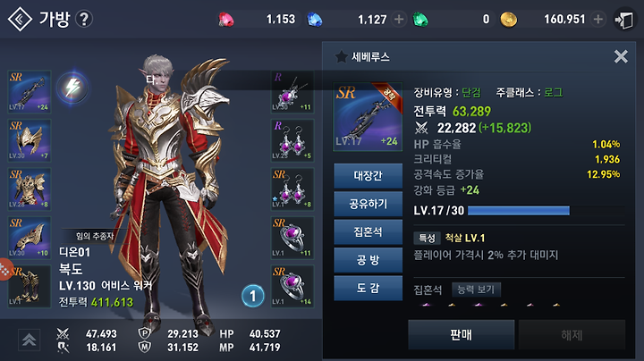Screen dimensions: 644x361
Task: Open the 대장간 menu button
Action: pos(368,176)
